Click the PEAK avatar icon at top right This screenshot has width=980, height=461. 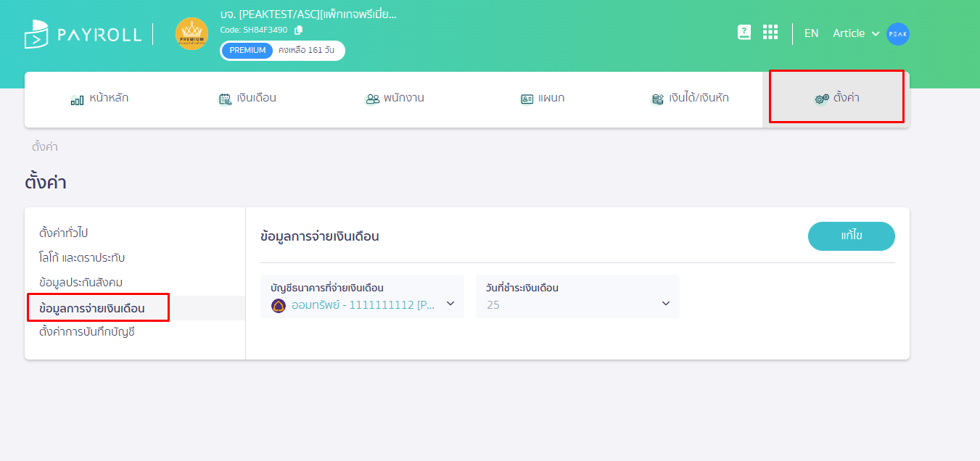tap(898, 33)
